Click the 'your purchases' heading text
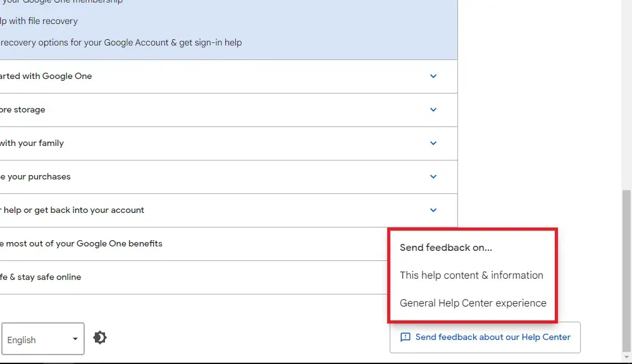 (36, 177)
